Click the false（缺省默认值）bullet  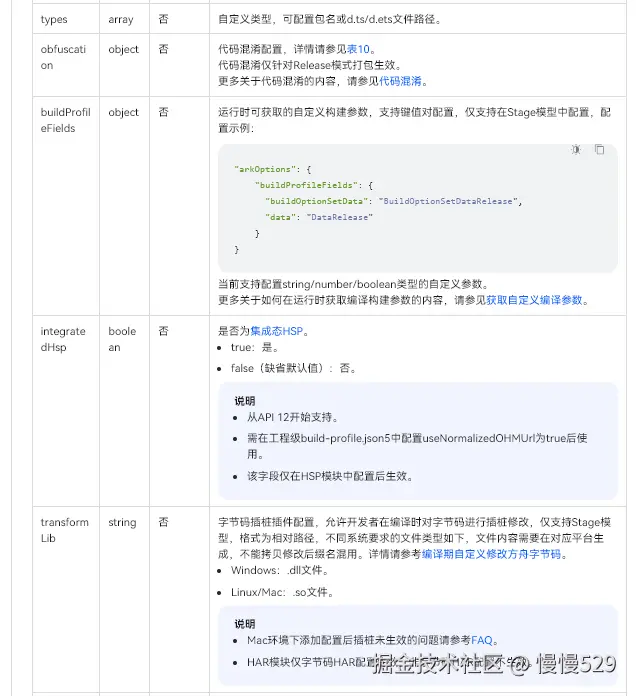point(293,368)
